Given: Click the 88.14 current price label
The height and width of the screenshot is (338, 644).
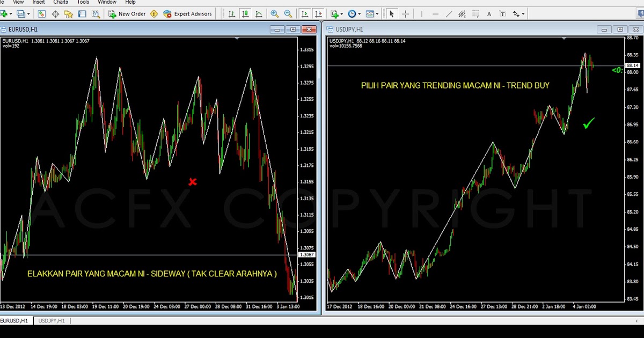Looking at the screenshot, I should (x=632, y=65).
